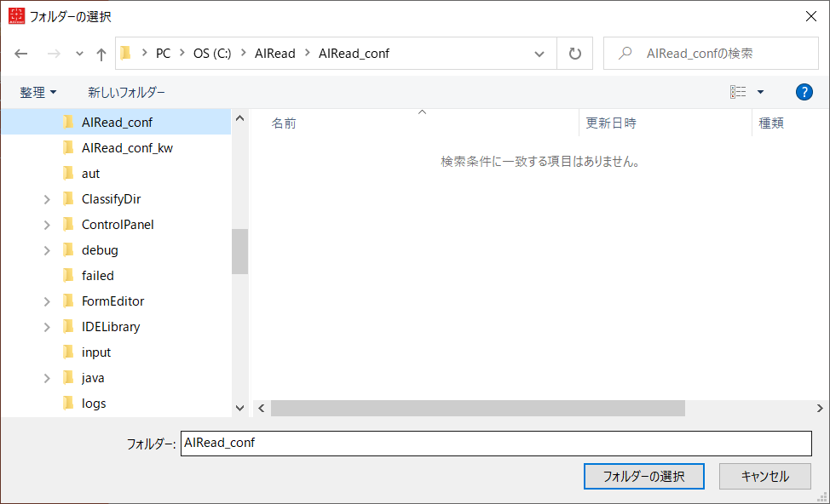Viewport: 830px width, 504px height.
Task: Expand the ControlPanel tree node
Action: (47, 225)
